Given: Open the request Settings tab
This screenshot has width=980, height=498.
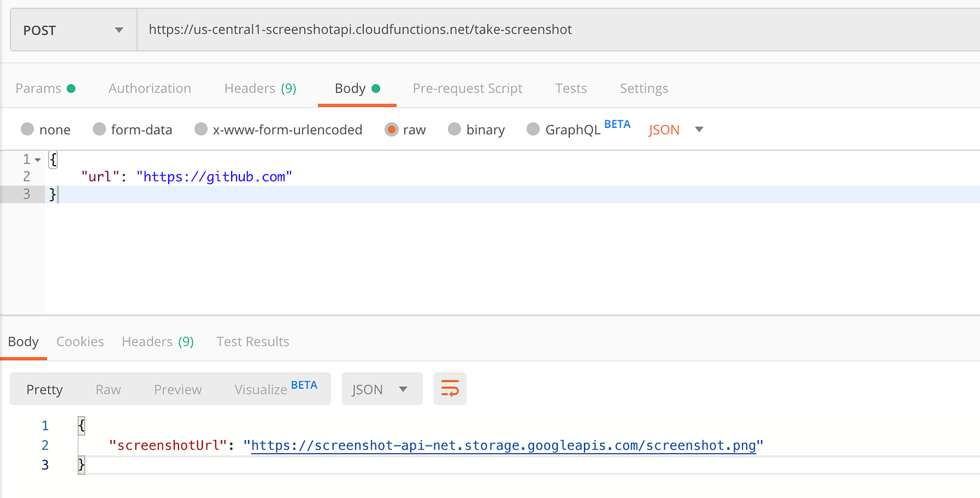Looking at the screenshot, I should click(644, 88).
